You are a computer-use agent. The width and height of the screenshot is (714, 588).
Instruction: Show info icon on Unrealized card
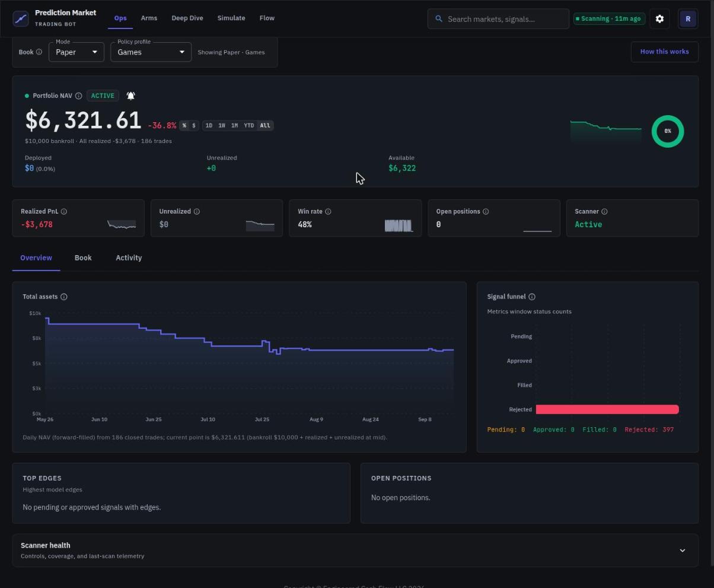[197, 211]
